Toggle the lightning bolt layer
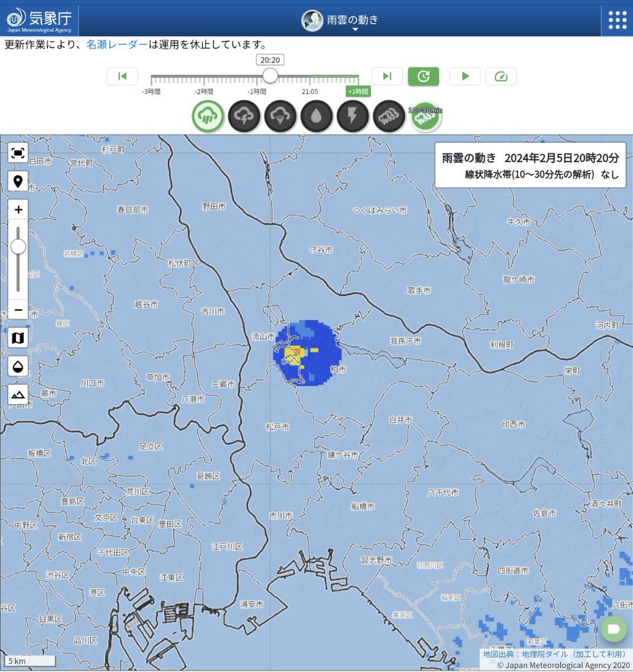The image size is (633, 672). click(352, 116)
